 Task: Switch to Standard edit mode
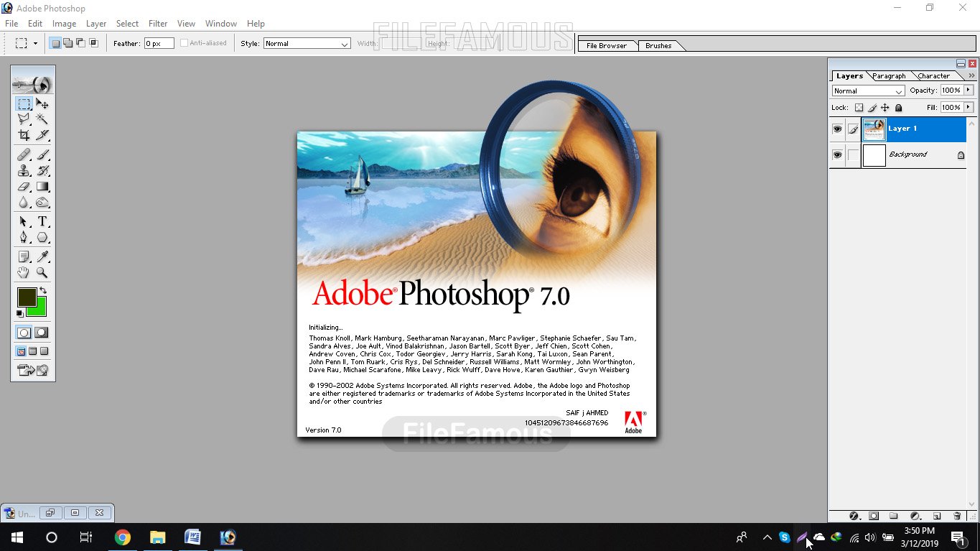point(24,333)
